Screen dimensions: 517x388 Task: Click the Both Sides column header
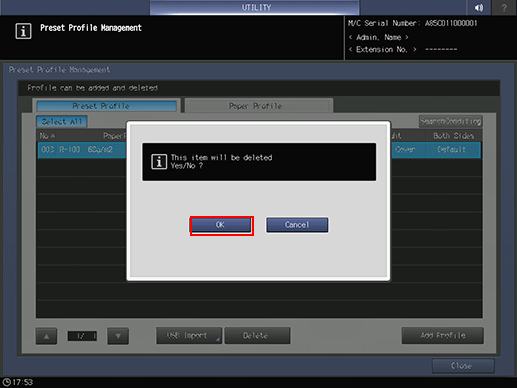[x=454, y=136]
